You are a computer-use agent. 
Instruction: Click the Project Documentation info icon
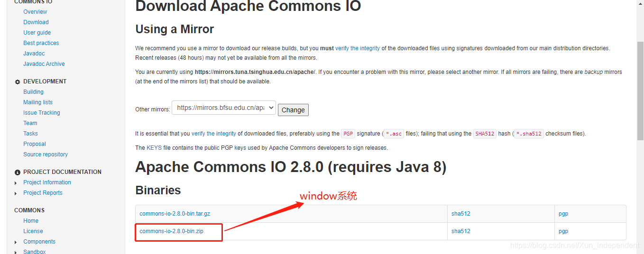coord(18,172)
